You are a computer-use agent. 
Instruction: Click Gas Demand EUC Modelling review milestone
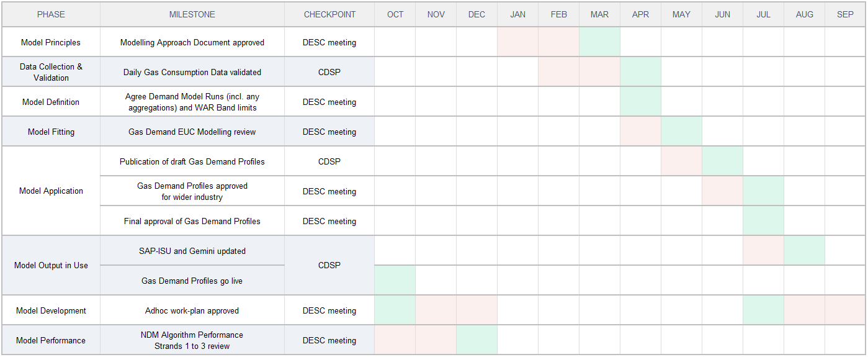192,132
